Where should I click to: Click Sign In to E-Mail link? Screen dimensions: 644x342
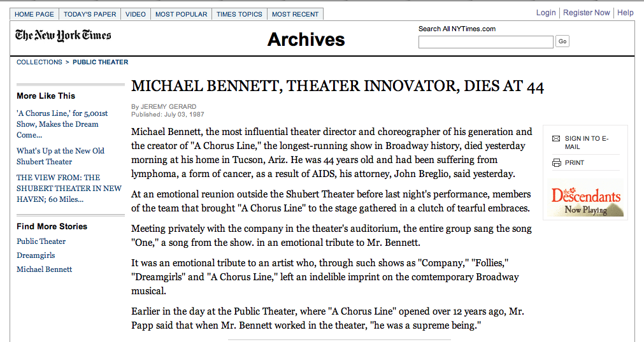point(587,142)
